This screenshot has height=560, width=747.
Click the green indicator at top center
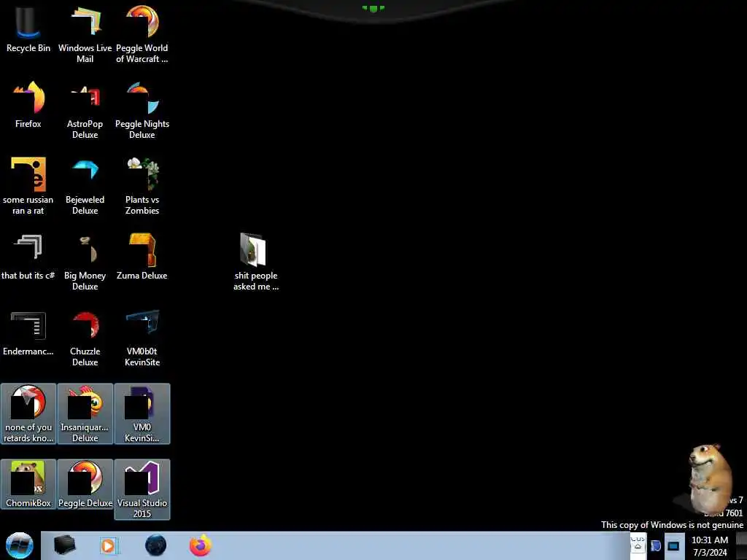[373, 8]
